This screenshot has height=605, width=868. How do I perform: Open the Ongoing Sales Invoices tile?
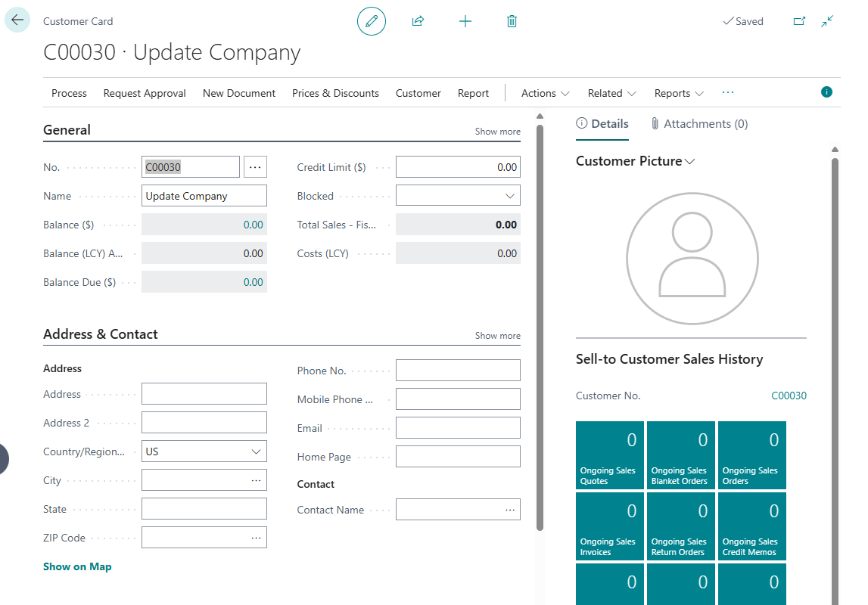609,526
